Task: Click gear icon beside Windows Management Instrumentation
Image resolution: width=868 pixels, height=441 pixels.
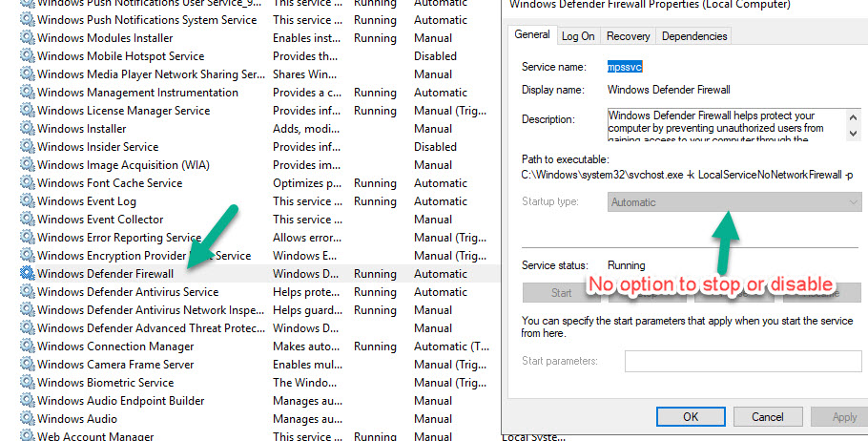Action: 27,92
